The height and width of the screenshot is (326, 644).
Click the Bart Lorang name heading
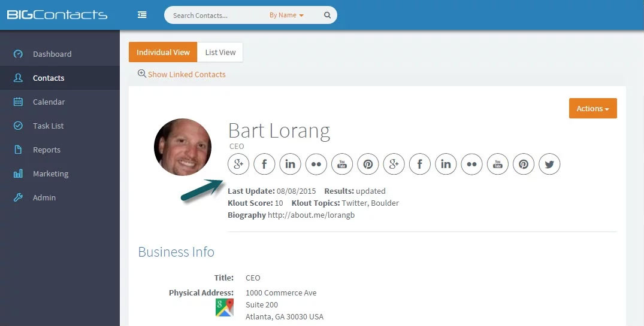click(279, 131)
